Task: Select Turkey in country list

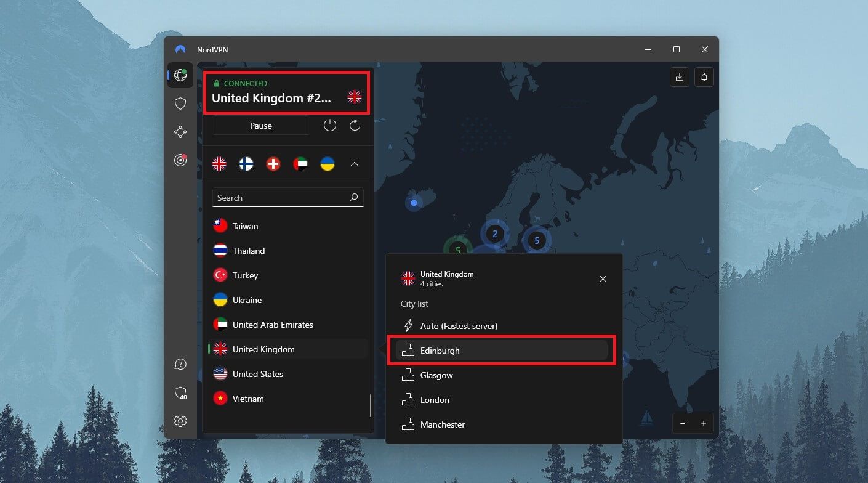Action: [x=288, y=275]
